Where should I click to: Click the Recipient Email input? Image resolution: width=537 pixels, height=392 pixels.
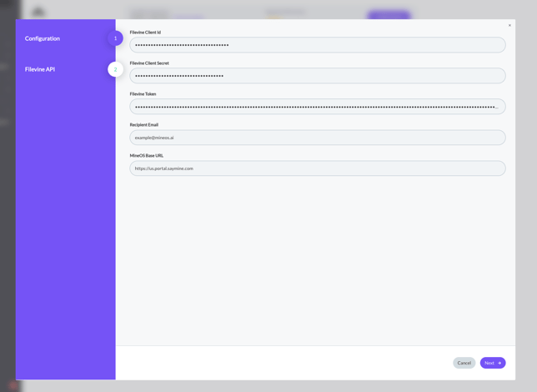click(318, 138)
